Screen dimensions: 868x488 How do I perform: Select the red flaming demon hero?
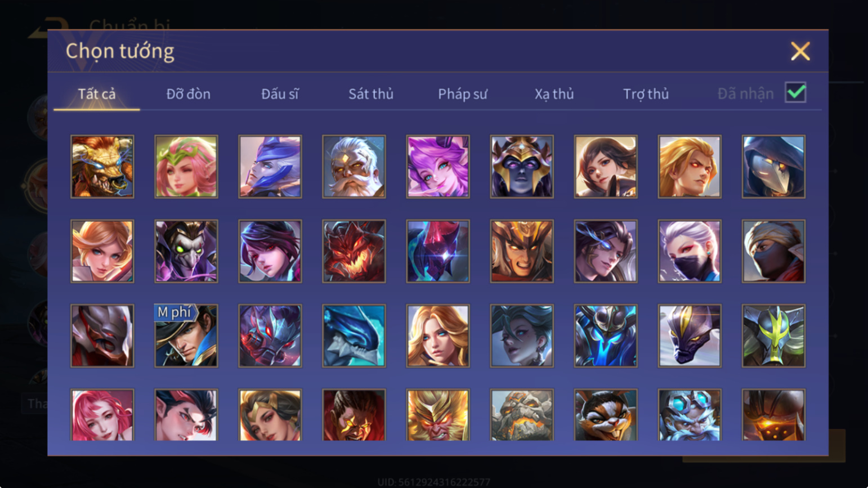354,251
